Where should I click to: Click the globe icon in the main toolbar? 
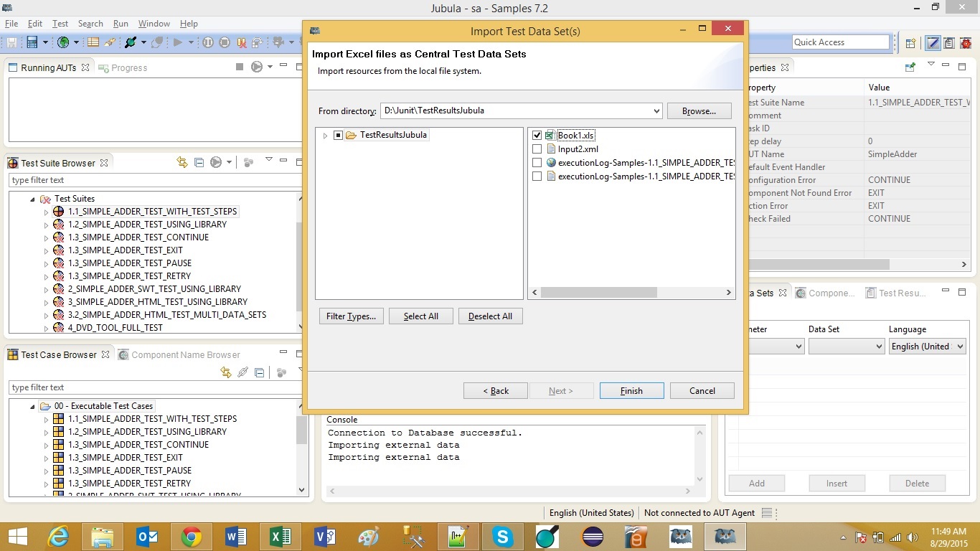(x=63, y=42)
